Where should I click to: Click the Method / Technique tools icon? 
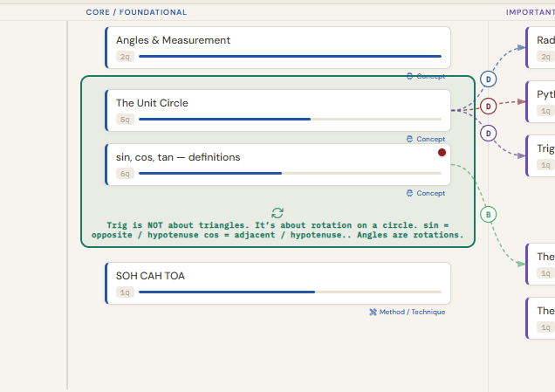[373, 312]
